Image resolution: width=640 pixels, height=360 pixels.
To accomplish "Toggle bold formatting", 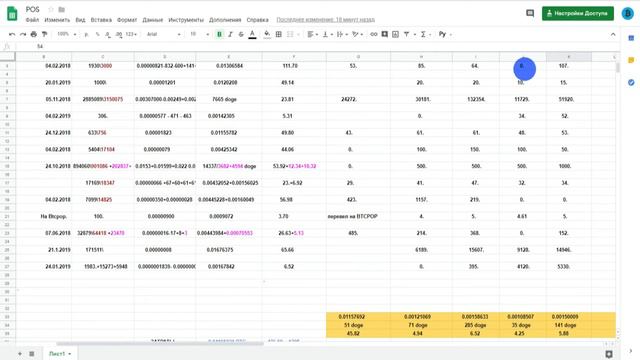I will coord(219,34).
